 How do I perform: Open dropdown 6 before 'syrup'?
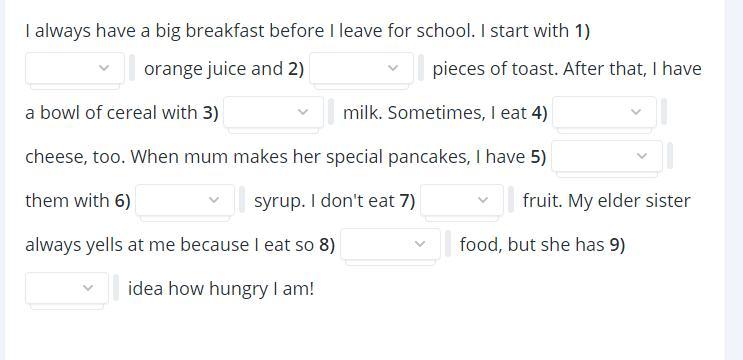click(x=185, y=200)
